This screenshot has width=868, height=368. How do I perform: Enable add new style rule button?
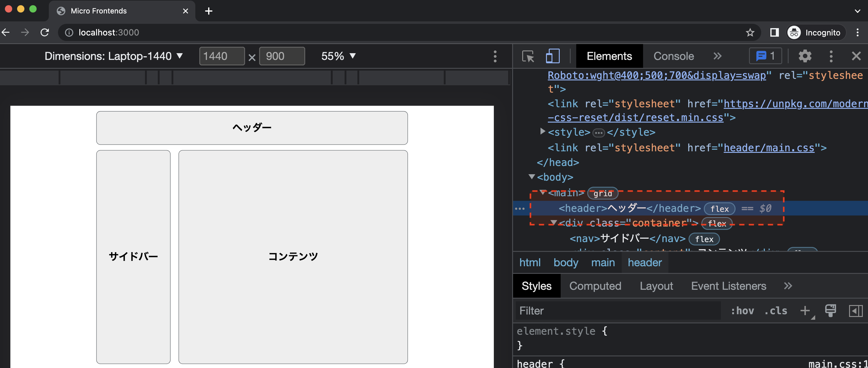pyautogui.click(x=805, y=310)
